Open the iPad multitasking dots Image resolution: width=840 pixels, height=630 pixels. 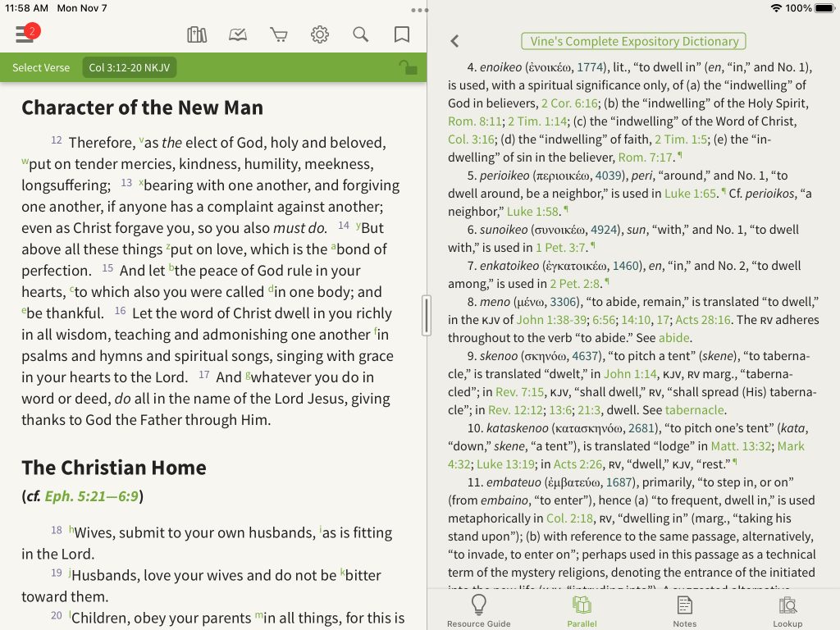pos(419,10)
